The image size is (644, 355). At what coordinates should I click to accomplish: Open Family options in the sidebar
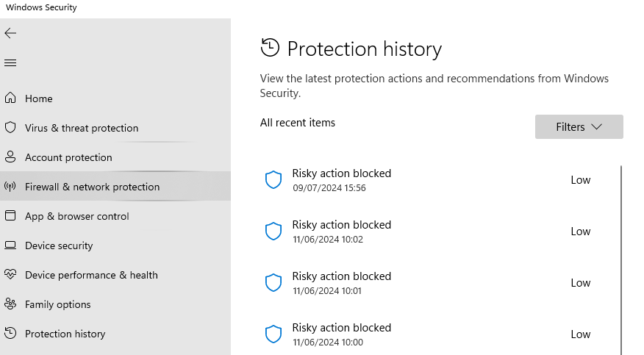tap(57, 304)
